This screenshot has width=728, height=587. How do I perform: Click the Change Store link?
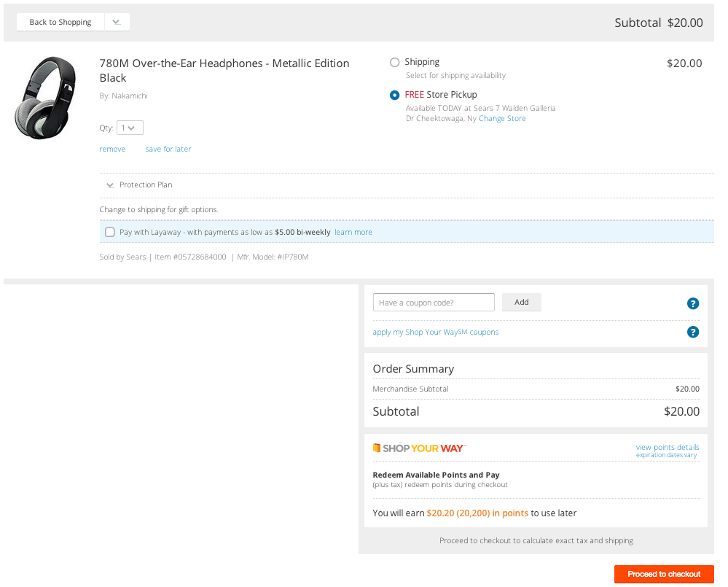[502, 118]
